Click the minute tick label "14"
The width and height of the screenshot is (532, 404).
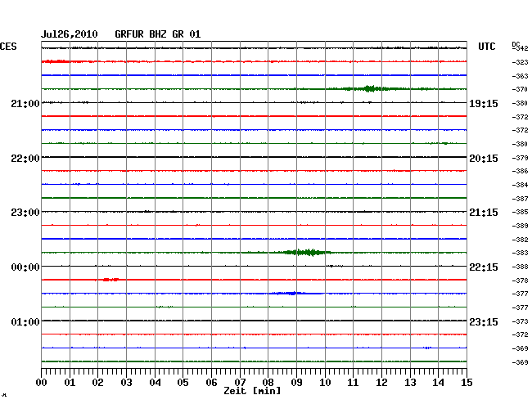pyautogui.click(x=438, y=382)
